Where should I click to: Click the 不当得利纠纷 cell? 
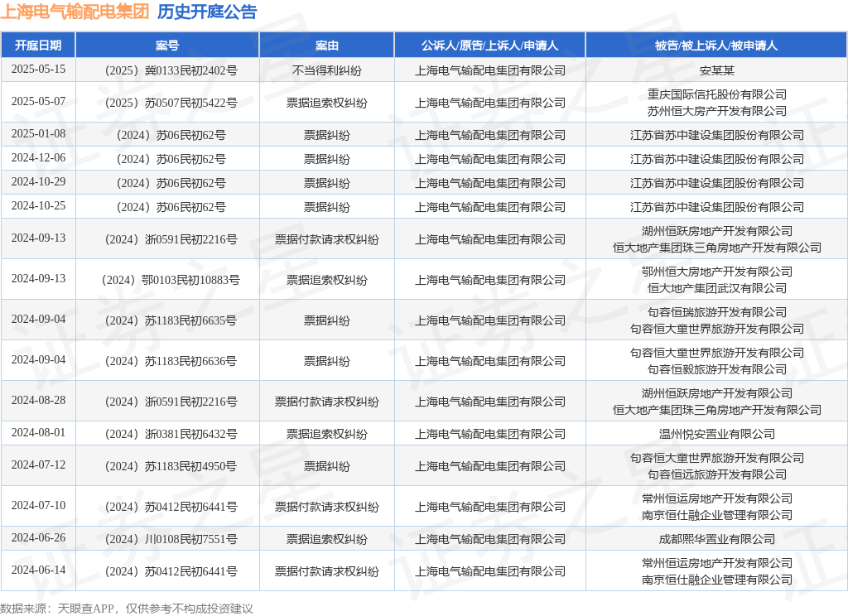(326, 70)
